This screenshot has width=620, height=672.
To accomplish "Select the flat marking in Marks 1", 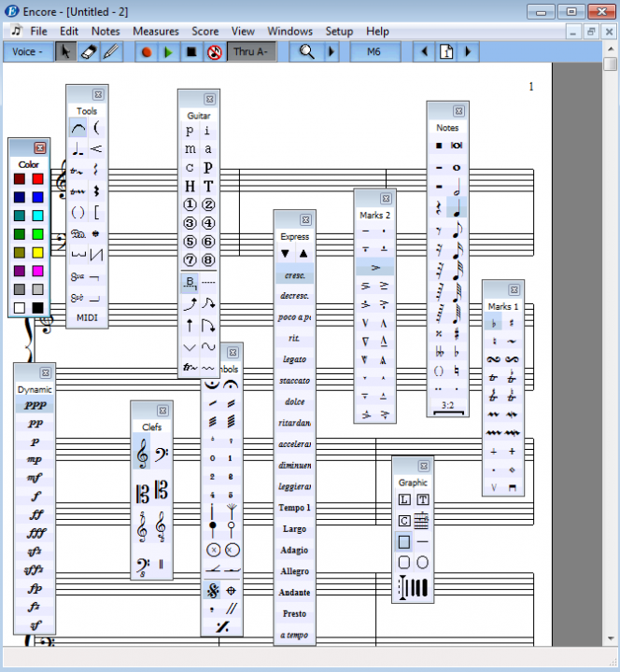I will 494,323.
